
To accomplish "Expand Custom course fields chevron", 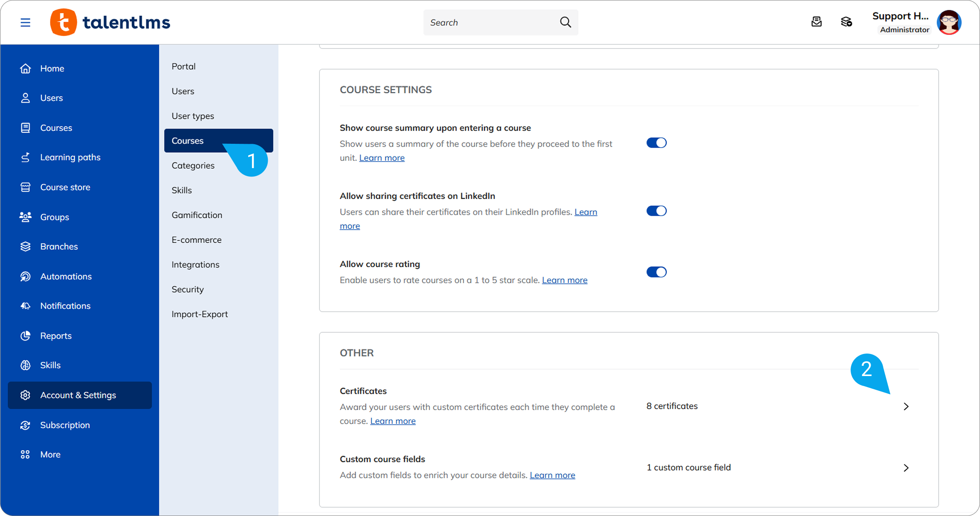I will coord(906,468).
